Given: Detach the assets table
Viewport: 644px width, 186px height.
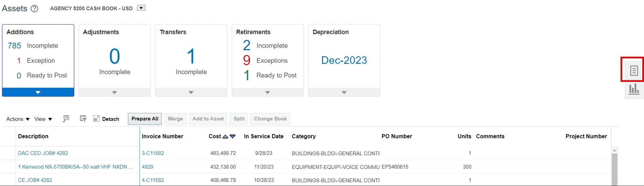Looking at the screenshot, I should 106,119.
